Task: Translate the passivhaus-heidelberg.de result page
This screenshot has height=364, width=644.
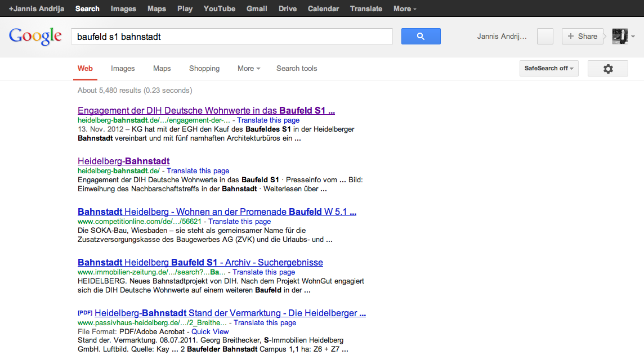Action: [265, 323]
